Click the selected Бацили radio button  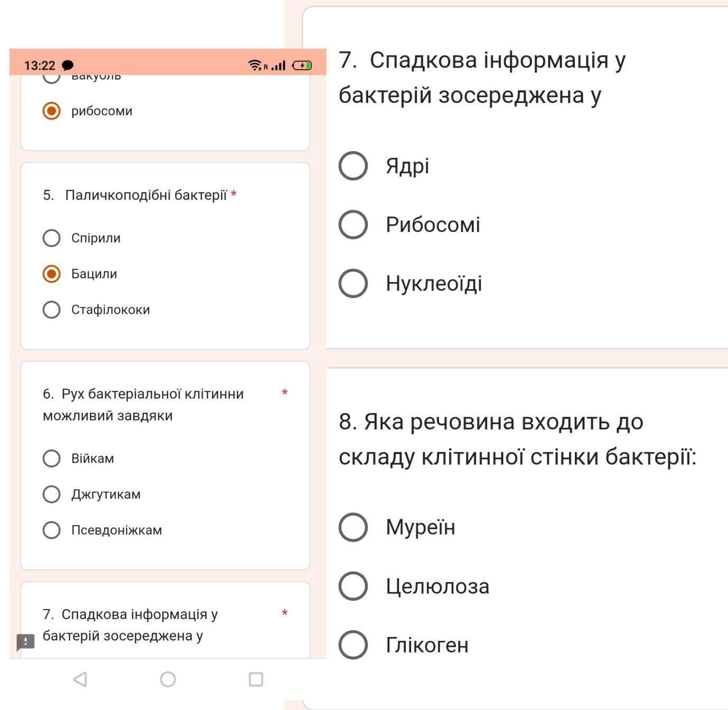(x=51, y=274)
